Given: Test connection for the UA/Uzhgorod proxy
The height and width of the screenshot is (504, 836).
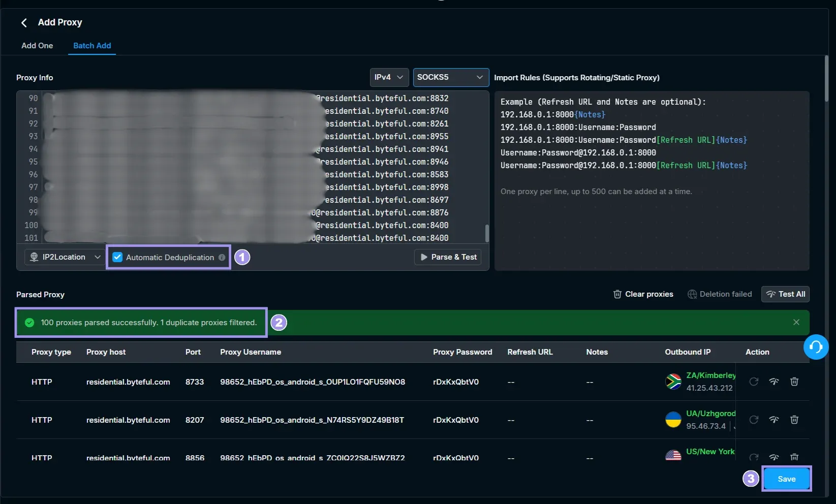Looking at the screenshot, I should coord(774,420).
